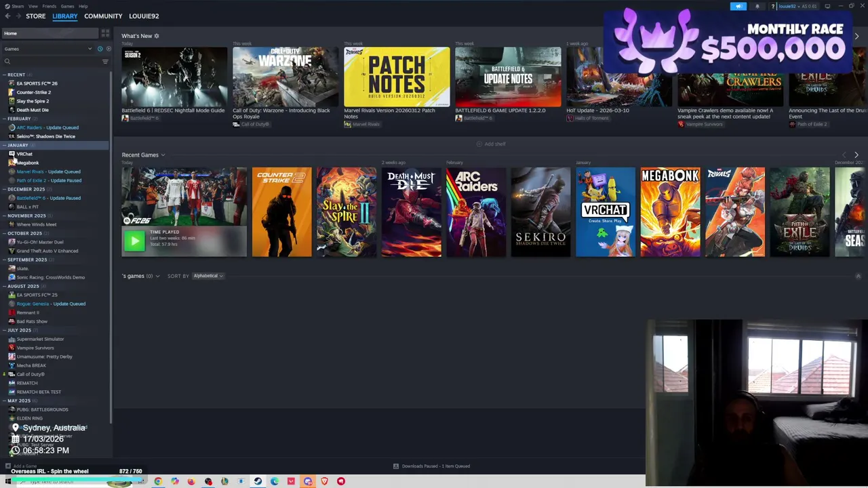Collapse the OCTOBER 2025 group

click(x=4, y=233)
